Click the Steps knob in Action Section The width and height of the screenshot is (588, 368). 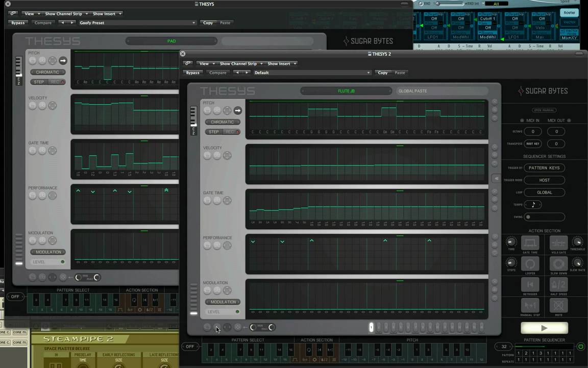(x=511, y=263)
